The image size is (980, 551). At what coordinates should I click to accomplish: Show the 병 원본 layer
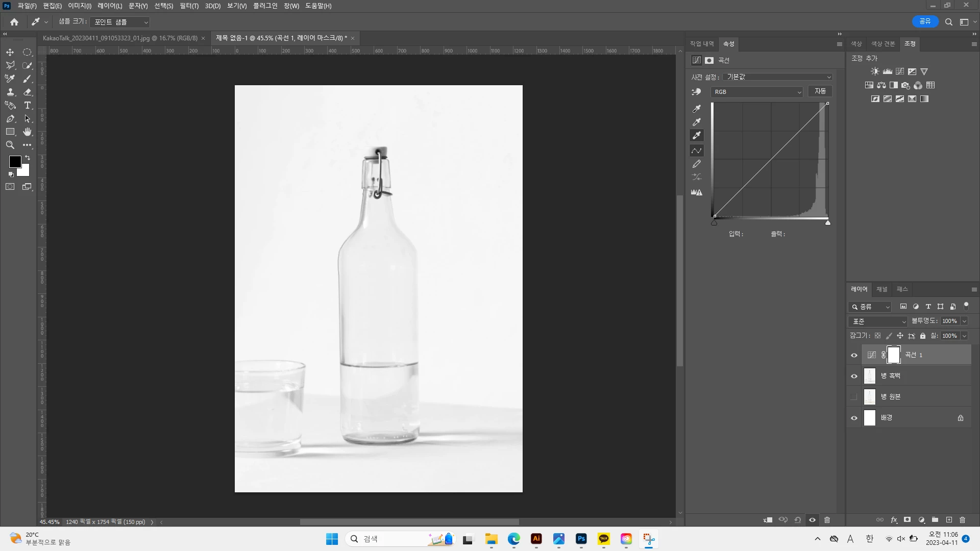coord(854,397)
